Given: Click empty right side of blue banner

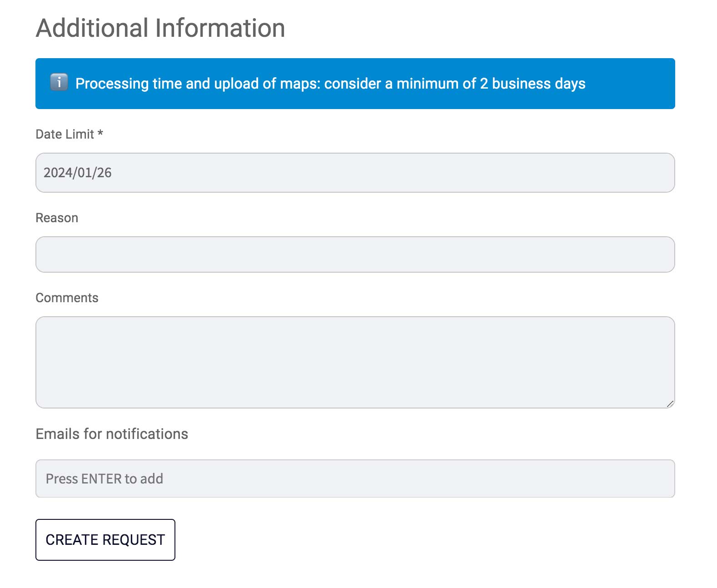Looking at the screenshot, I should (x=632, y=84).
